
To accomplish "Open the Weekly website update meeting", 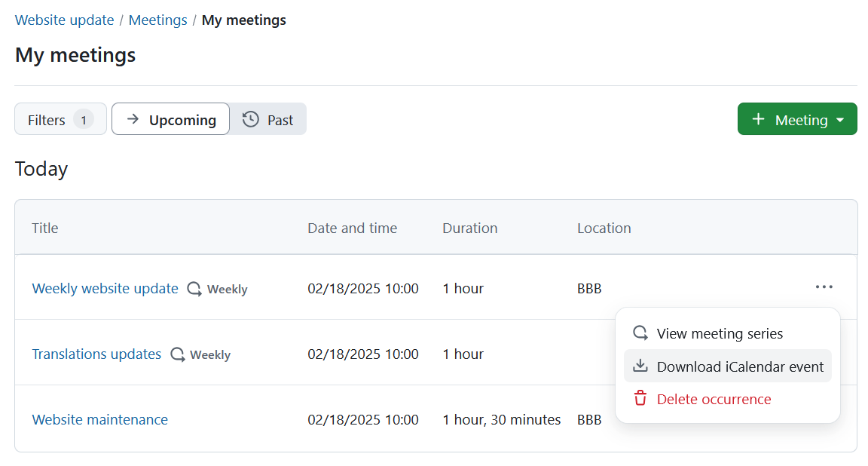I will pos(105,288).
